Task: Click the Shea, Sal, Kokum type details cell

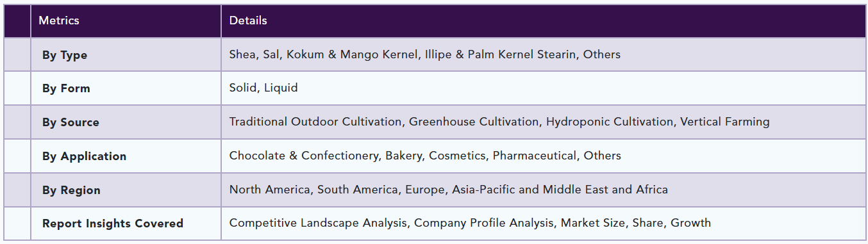Action: tap(544, 54)
